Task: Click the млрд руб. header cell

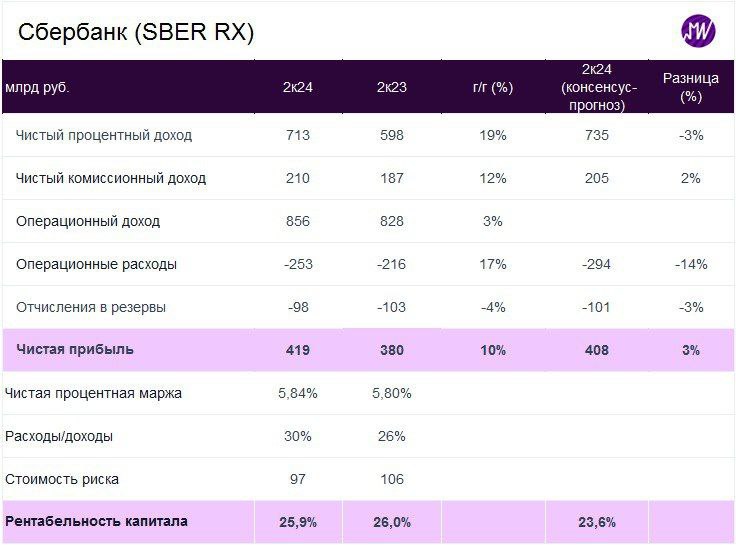Action: [x=38, y=87]
